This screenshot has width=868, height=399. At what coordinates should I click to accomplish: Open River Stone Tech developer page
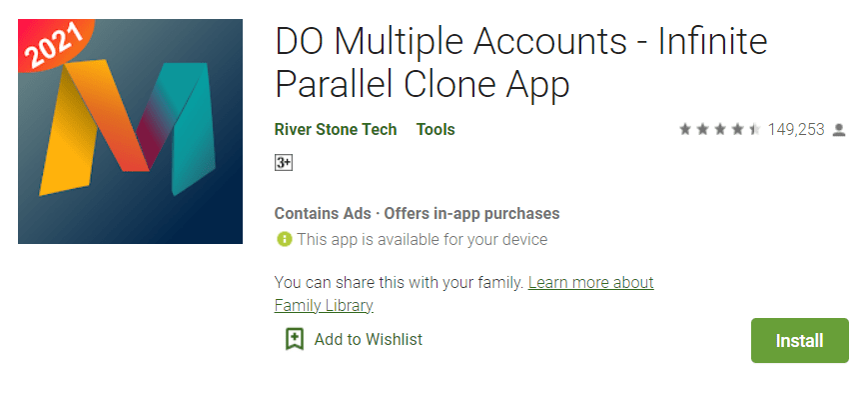point(336,130)
